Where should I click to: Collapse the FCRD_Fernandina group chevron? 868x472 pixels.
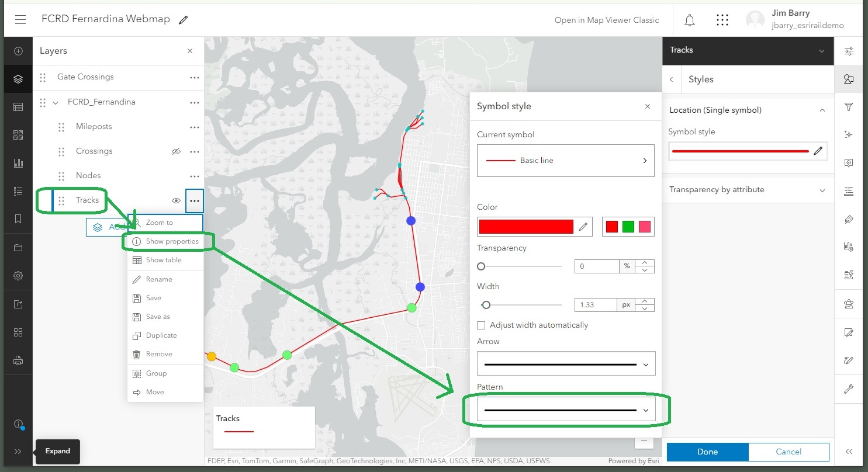pos(54,102)
